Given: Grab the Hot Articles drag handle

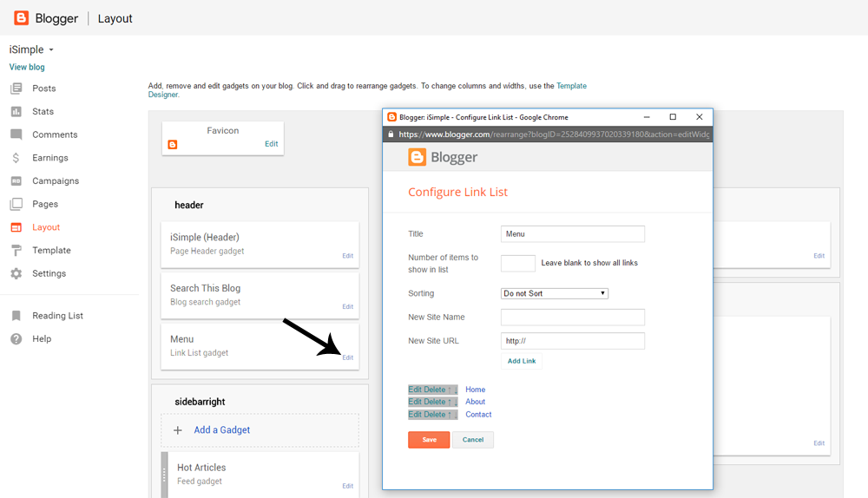Looking at the screenshot, I should point(164,475).
